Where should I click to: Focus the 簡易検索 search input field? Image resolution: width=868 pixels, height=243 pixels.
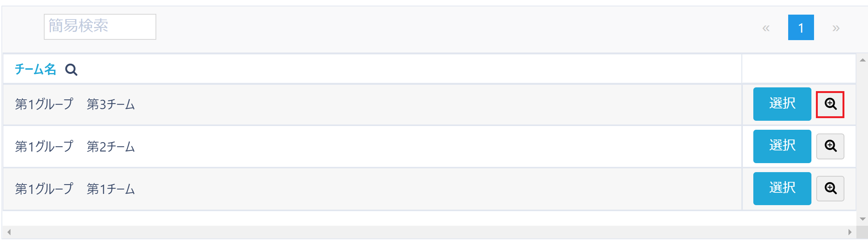[x=100, y=27]
